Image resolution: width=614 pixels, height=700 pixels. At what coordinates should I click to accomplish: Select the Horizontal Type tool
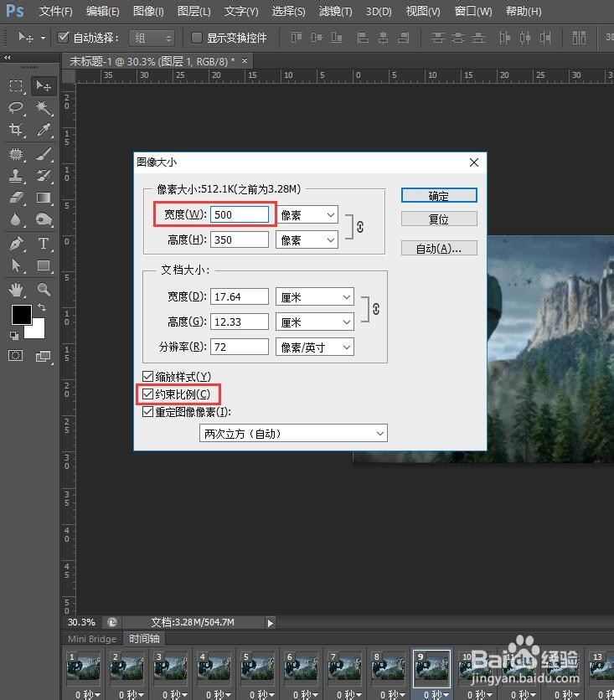point(44,244)
